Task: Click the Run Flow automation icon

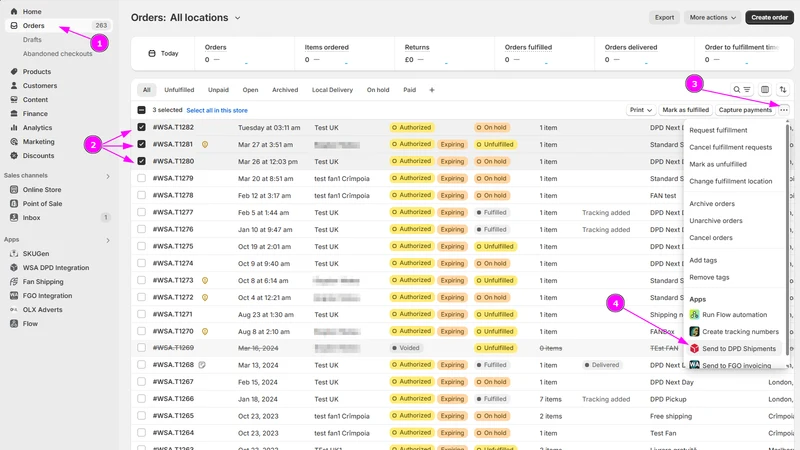Action: (694, 315)
